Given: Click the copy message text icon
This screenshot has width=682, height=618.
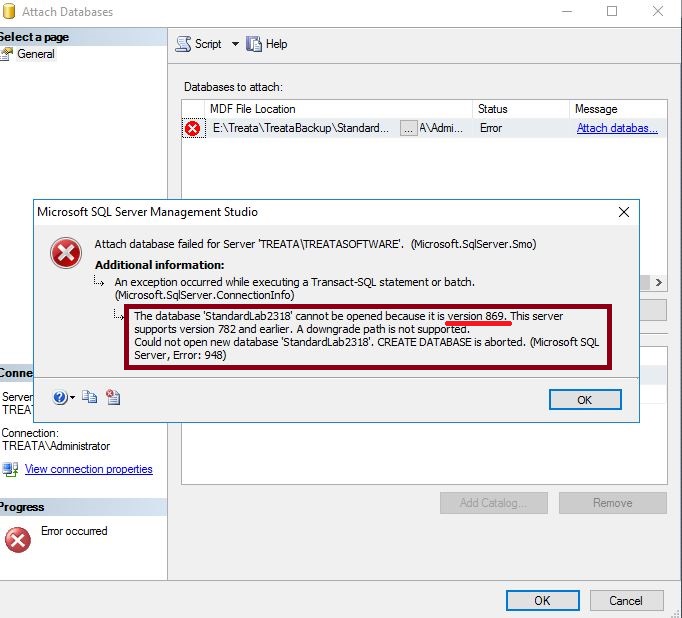Looking at the screenshot, I should pyautogui.click(x=90, y=398).
